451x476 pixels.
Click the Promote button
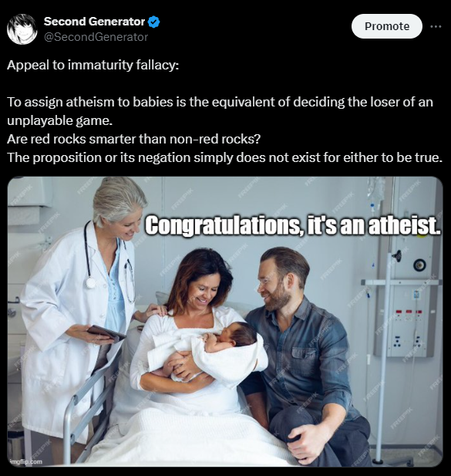pyautogui.click(x=387, y=26)
